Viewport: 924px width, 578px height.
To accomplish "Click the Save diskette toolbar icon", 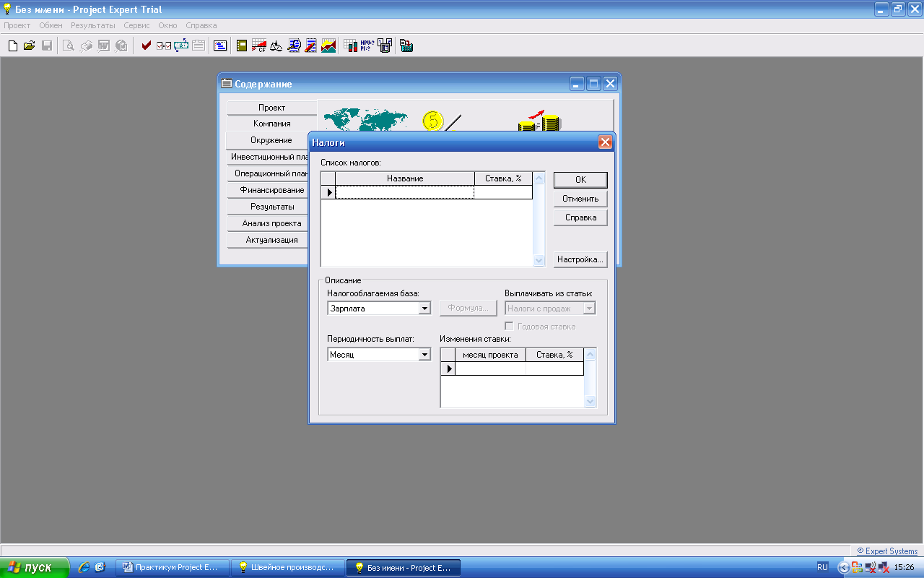I will tap(46, 46).
